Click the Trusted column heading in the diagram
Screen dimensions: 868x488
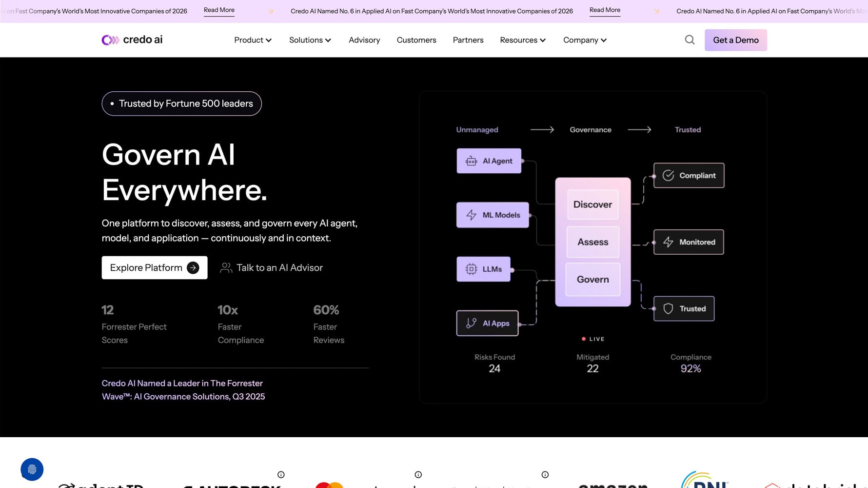pos(688,130)
